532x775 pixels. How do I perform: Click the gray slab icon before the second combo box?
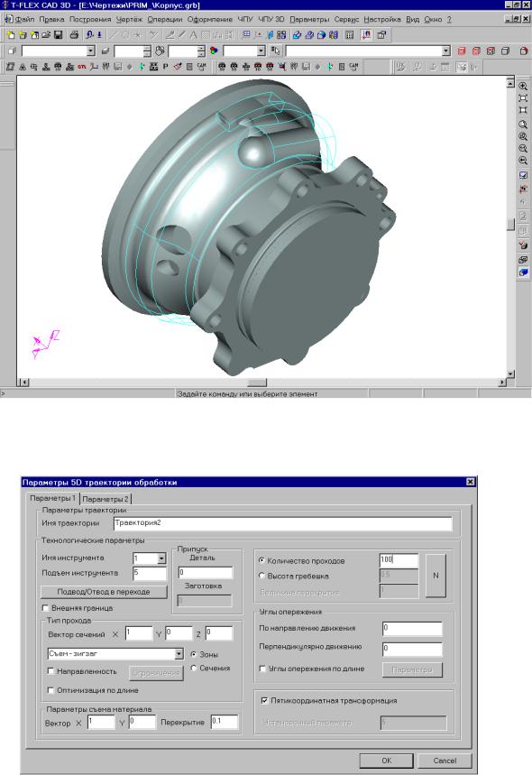click(105, 51)
